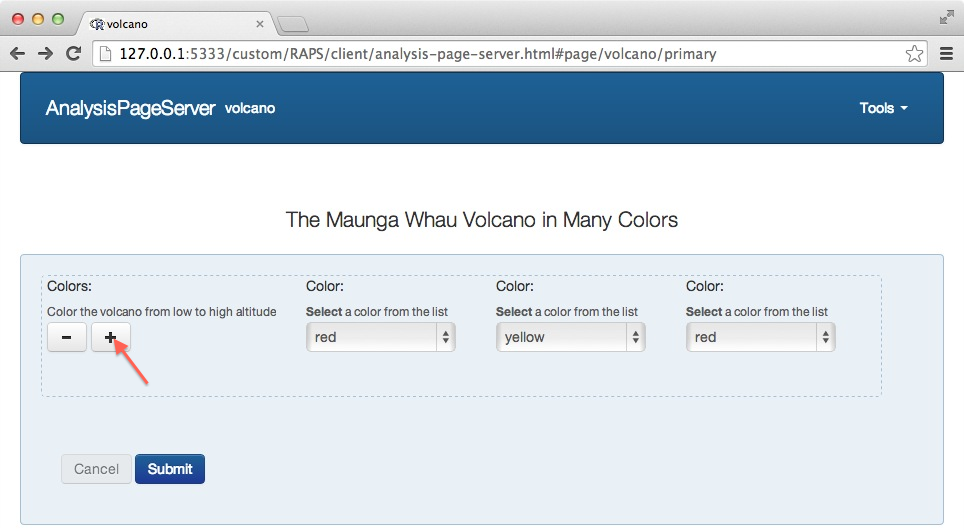Screen dimensions: 964x532
Task: Open a new browser tab
Action: tap(292, 24)
